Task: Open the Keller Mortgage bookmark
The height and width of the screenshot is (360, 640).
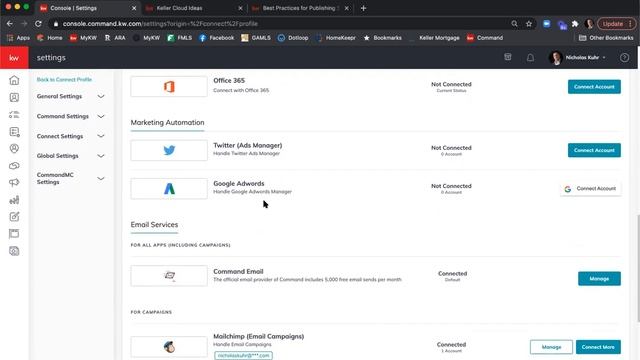Action: click(435, 38)
